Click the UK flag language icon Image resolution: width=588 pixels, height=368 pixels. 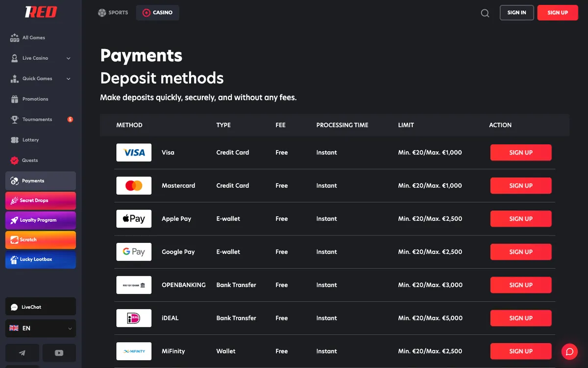[14, 328]
